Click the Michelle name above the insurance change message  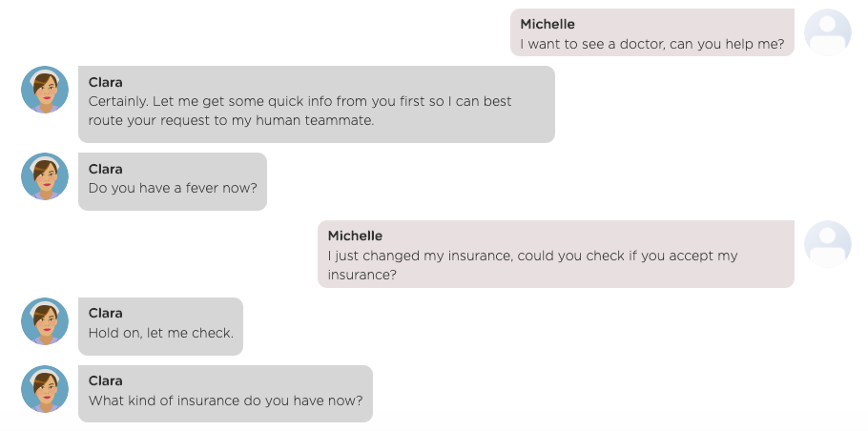355,236
